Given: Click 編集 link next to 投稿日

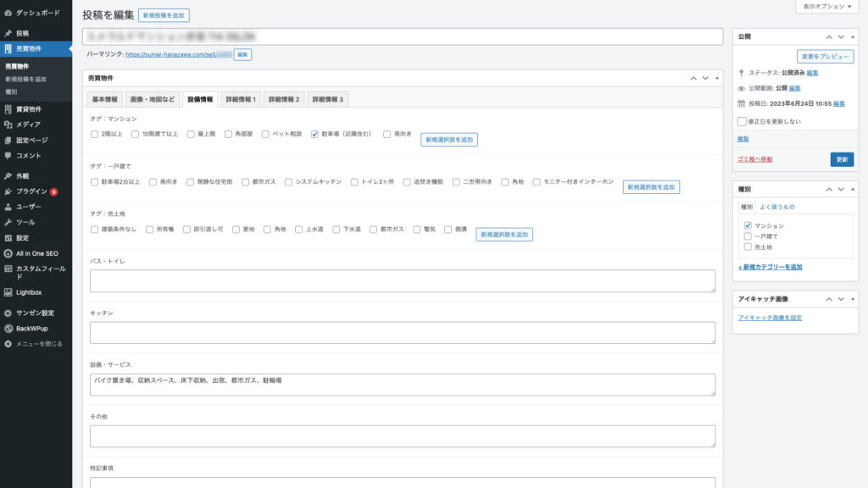Looking at the screenshot, I should click(839, 103).
